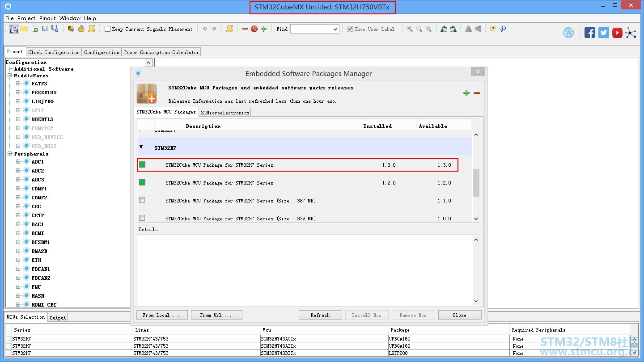Click the zoom in magnifier icon
The height and width of the screenshot is (362, 644).
pyautogui.click(x=410, y=29)
